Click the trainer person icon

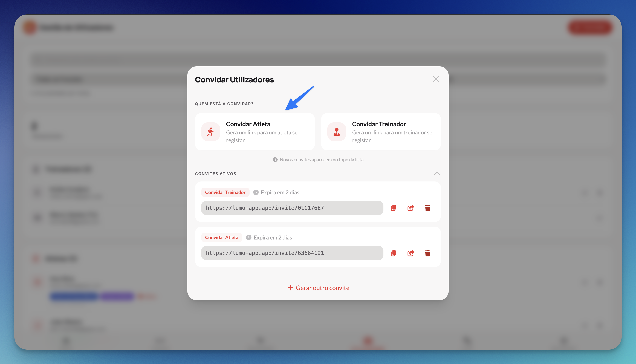337,132
